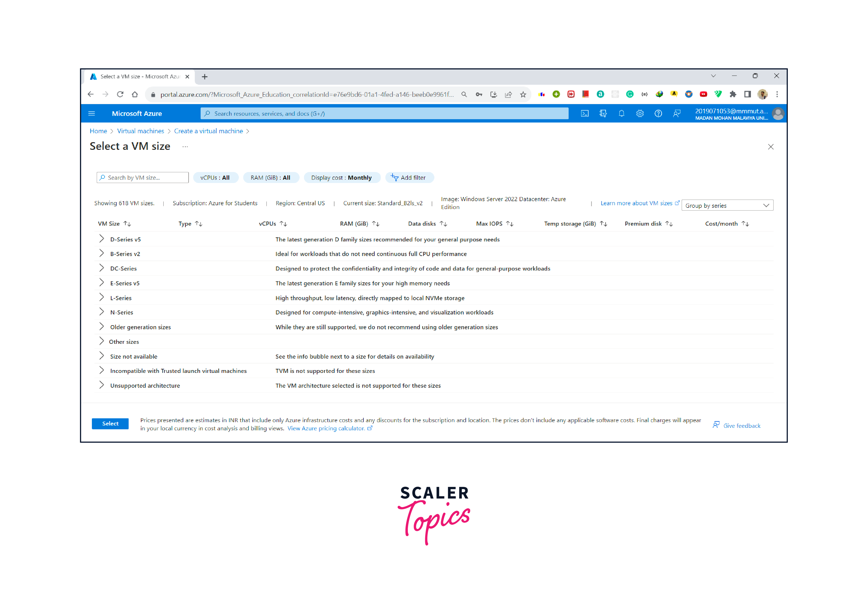
Task: Expand the Size not available group
Action: coord(102,356)
